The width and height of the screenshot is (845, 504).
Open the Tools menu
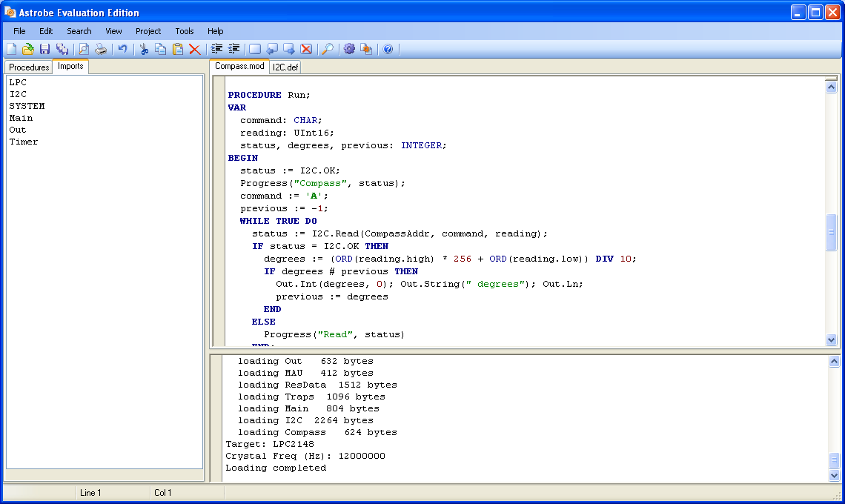pyautogui.click(x=185, y=31)
